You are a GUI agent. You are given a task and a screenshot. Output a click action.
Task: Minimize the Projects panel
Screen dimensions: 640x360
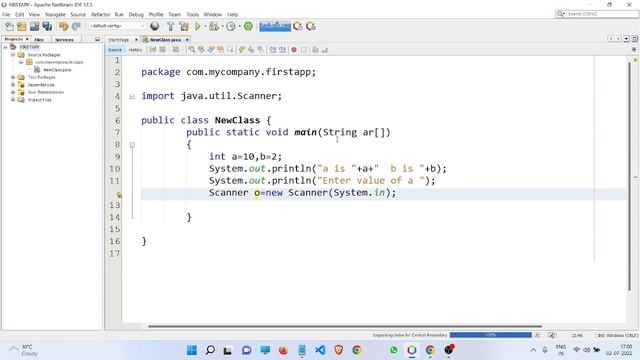(97, 39)
